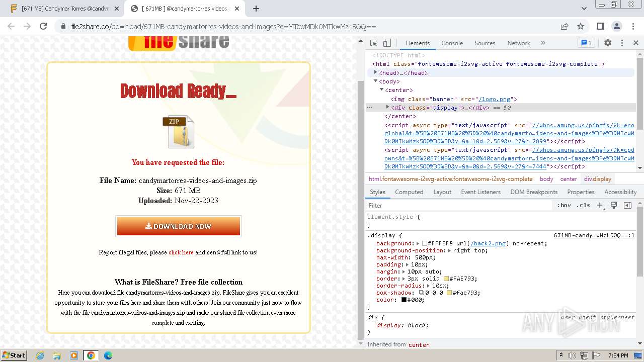Expand the padding shorthand property
Image resolution: width=644 pixels, height=362 pixels.
click(x=407, y=264)
